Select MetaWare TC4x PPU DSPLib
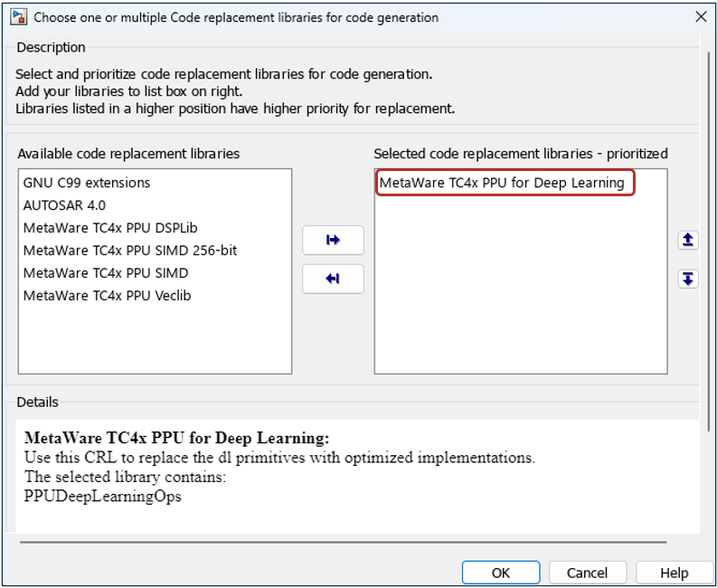This screenshot has width=717, height=588. click(x=110, y=228)
